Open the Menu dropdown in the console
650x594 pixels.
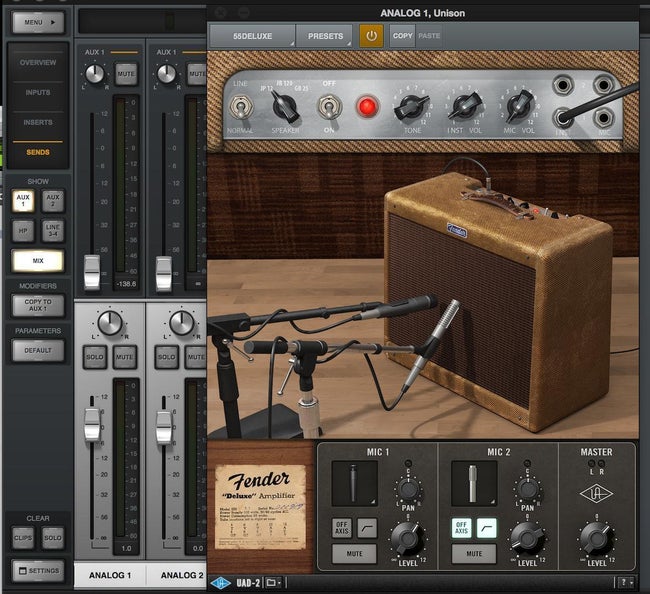[37, 21]
